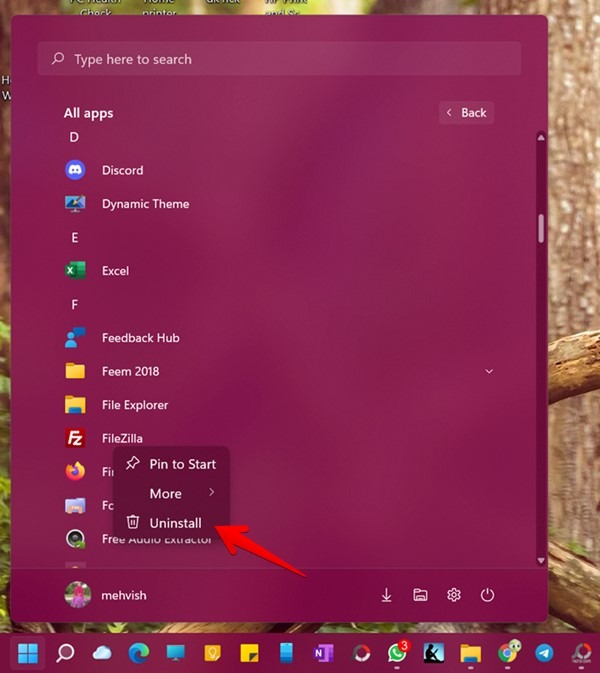Open the Feedback Hub icon
Screen dimensions: 600x673
tap(75, 338)
